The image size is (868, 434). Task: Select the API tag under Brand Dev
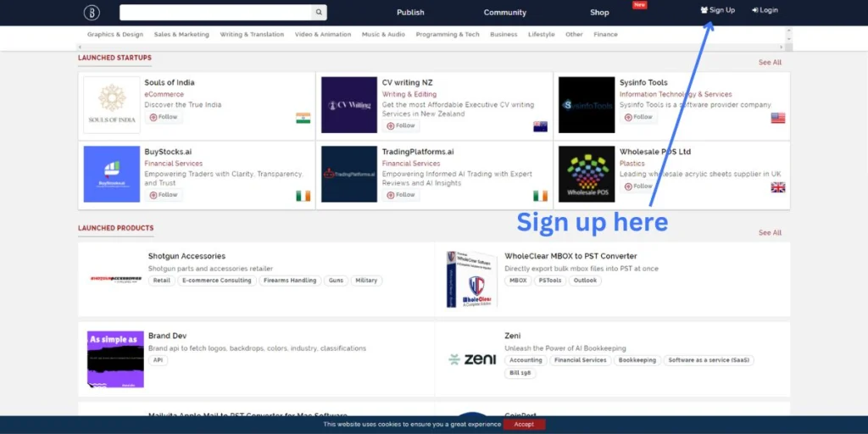point(158,360)
